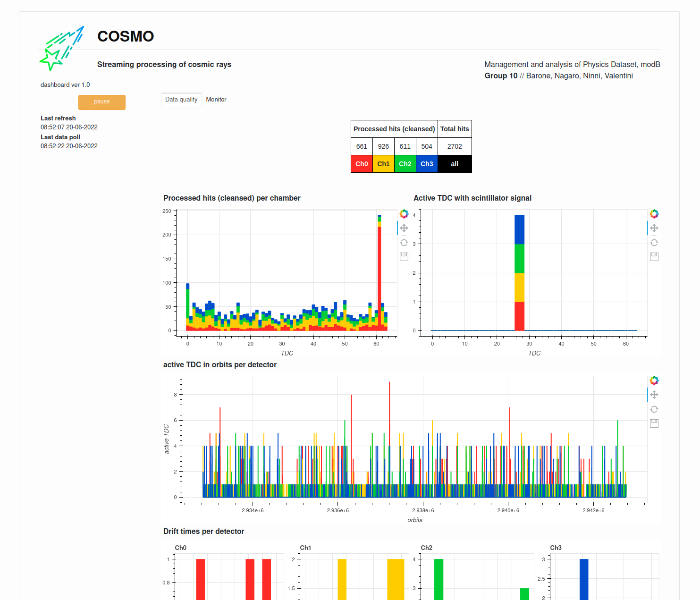This screenshot has width=700, height=600.
Task: Click the Ch3 drift times chart title
Action: click(556, 548)
